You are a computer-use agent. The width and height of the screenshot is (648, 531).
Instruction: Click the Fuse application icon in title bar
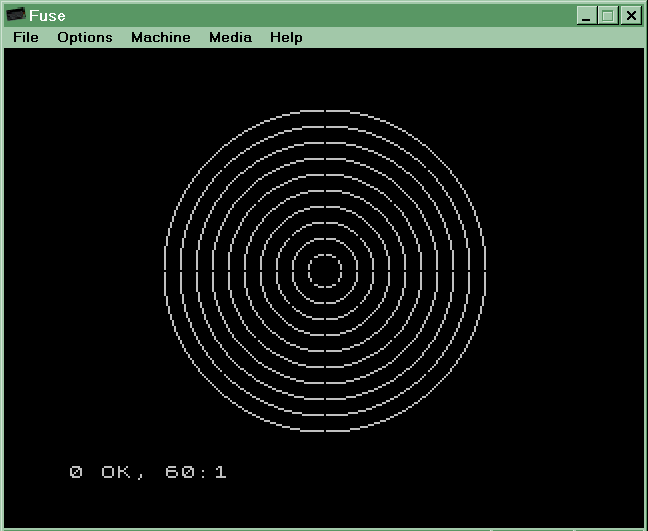tap(16, 15)
